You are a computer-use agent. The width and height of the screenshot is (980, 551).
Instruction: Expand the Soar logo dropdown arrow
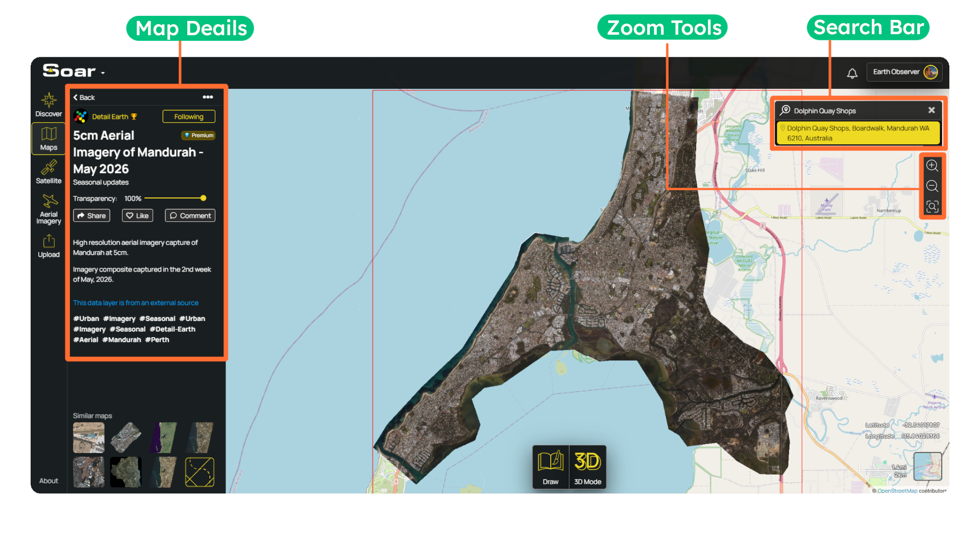click(x=103, y=73)
